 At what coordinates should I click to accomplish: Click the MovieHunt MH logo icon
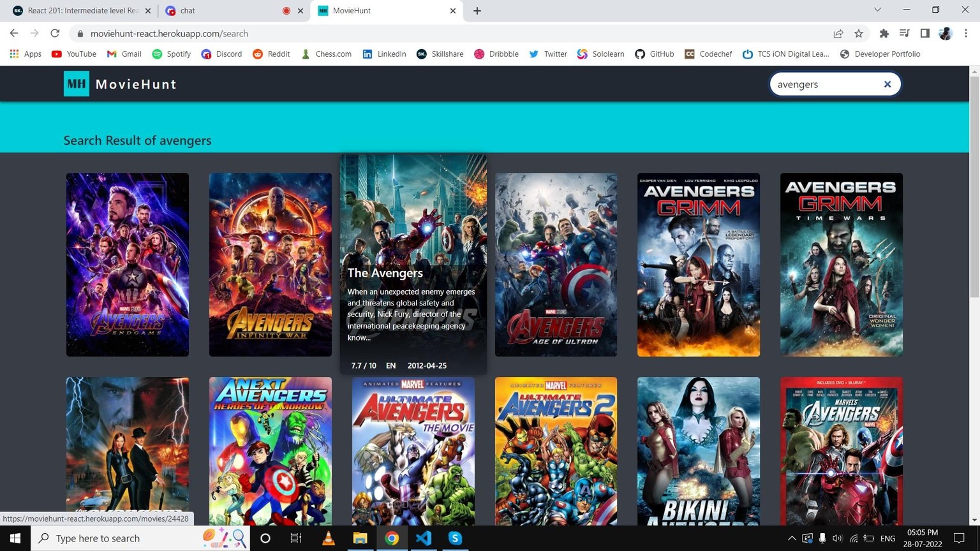coord(77,84)
